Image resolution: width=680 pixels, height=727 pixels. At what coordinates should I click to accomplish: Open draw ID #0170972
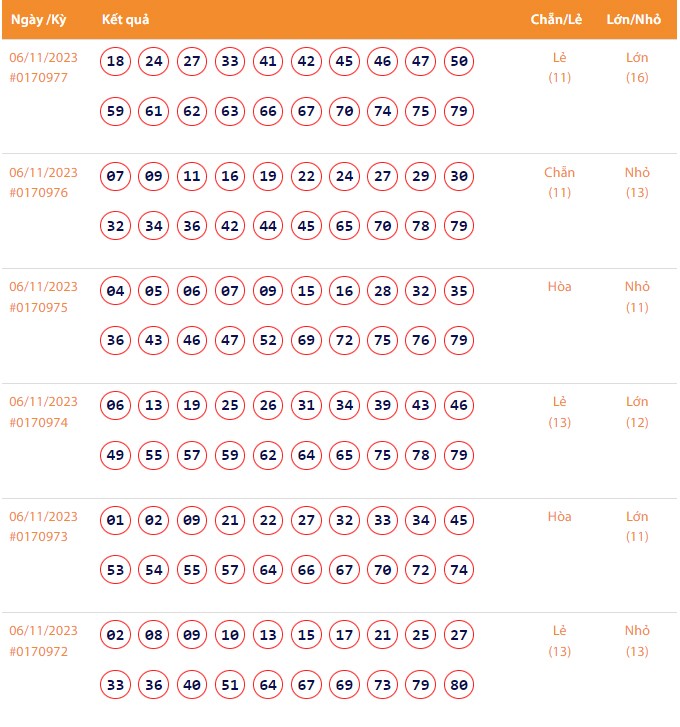[x=39, y=652]
